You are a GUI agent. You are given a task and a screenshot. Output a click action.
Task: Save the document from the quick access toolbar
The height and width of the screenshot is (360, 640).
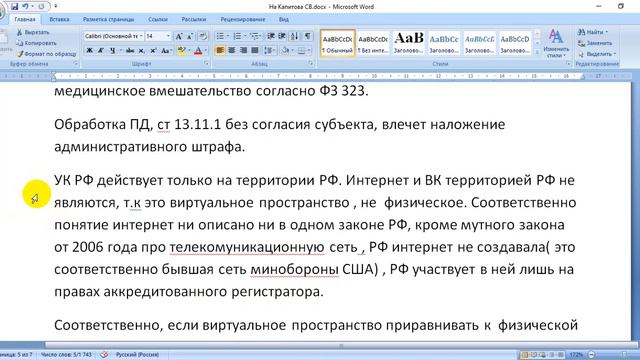tap(15, 7)
